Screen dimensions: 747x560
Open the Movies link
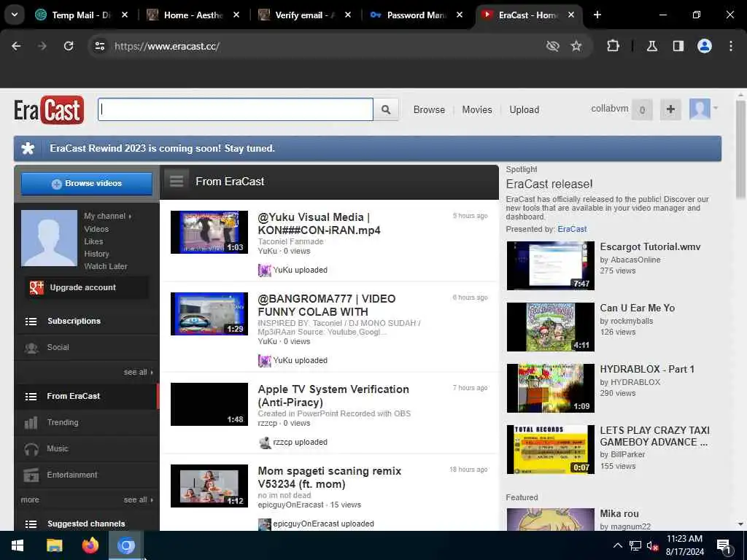(x=477, y=110)
